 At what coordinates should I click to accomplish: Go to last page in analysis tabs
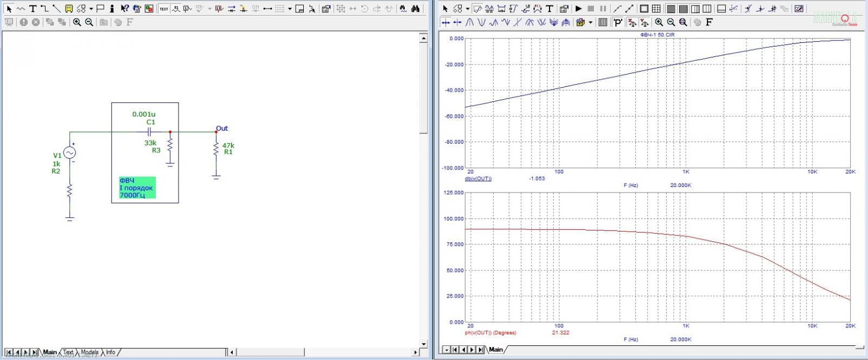[480, 350]
